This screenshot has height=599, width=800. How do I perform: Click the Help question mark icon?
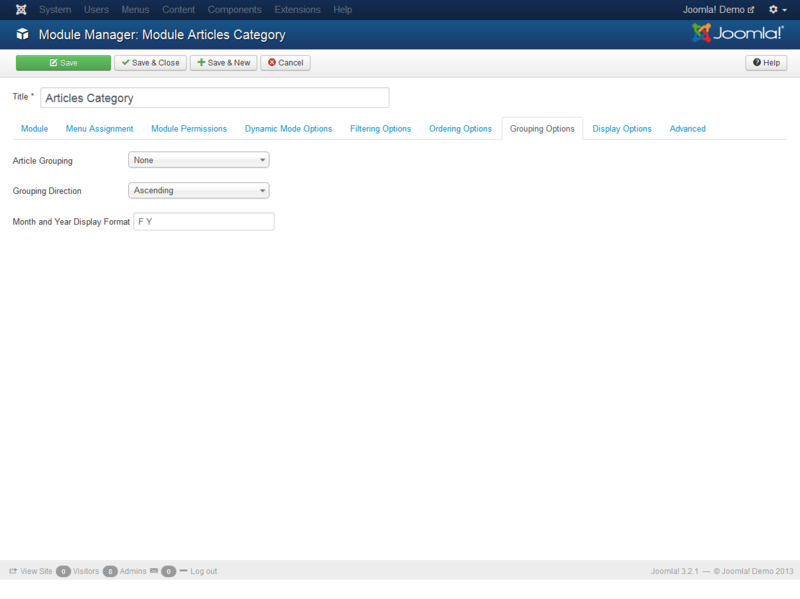pos(757,62)
